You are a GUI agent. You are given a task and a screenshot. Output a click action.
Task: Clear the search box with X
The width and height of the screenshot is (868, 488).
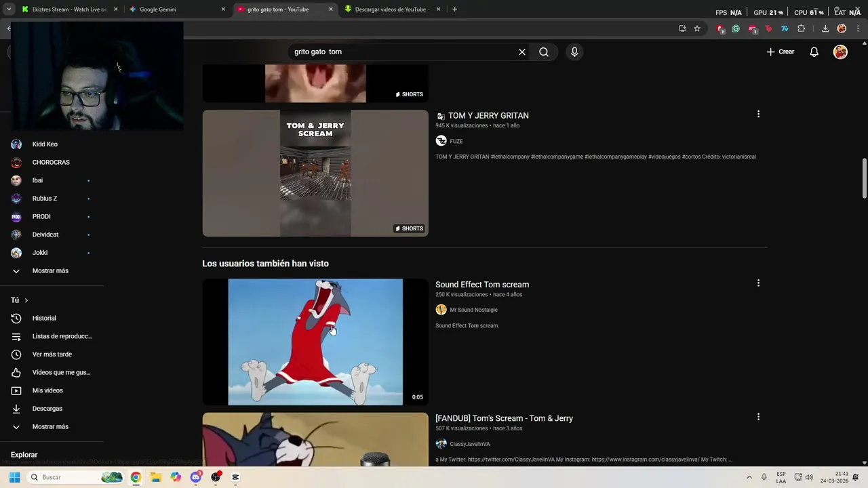(522, 52)
